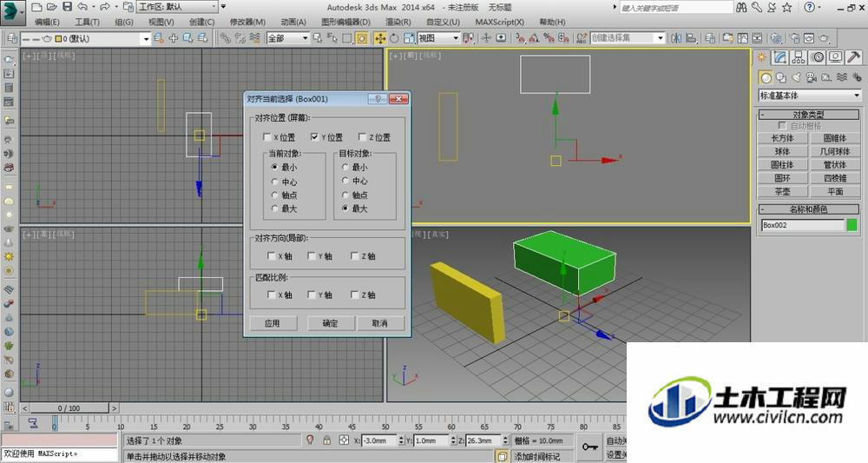This screenshot has width=868, height=463.
Task: Open the green object color swatch
Action: [x=852, y=225]
